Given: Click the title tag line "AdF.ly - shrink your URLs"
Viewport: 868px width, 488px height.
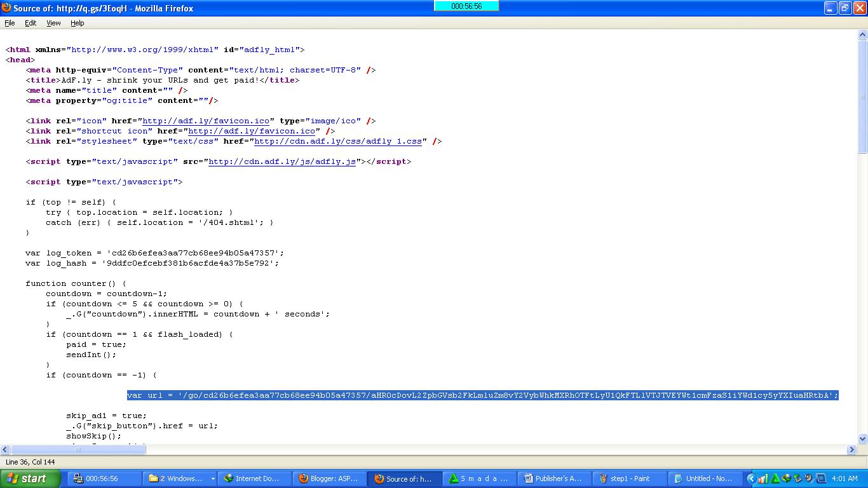Looking at the screenshot, I should (163, 80).
